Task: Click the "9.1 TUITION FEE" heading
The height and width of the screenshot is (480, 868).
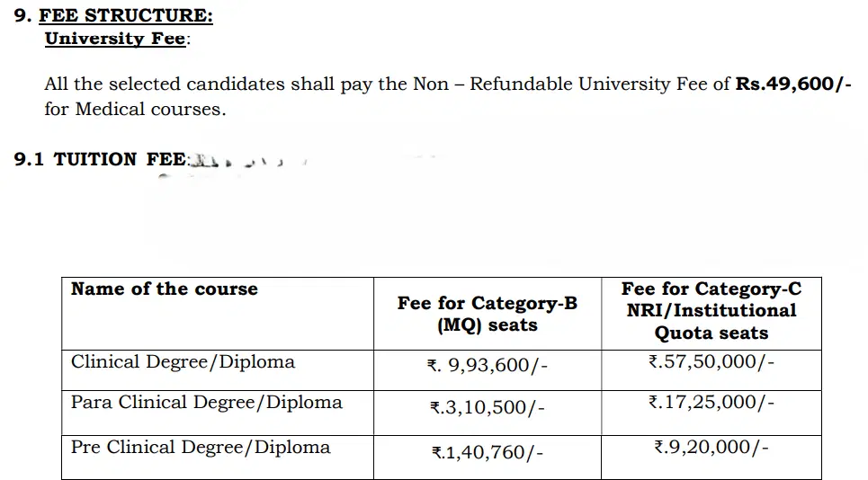Action: (x=101, y=159)
